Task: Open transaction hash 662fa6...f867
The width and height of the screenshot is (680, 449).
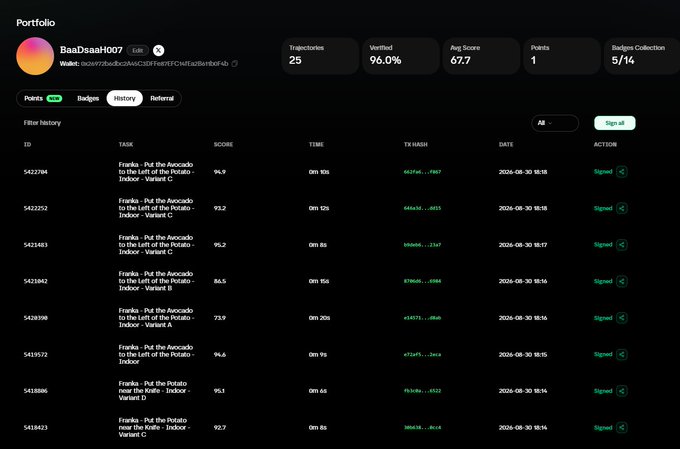Action: tap(422, 172)
